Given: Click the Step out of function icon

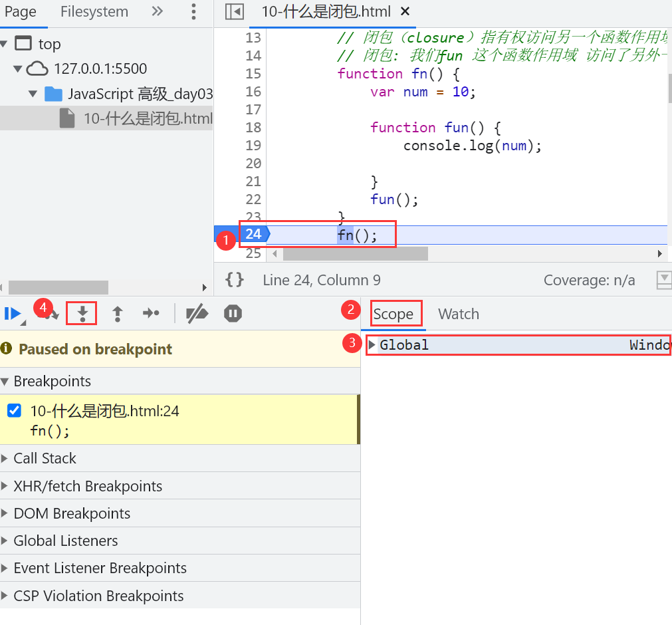Looking at the screenshot, I should point(118,314).
